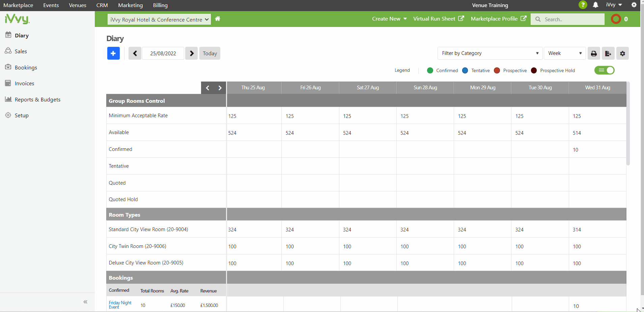Screen dimensions: 644x312
Task: Click the Setup gear icon in sidebar
Action: 8,115
